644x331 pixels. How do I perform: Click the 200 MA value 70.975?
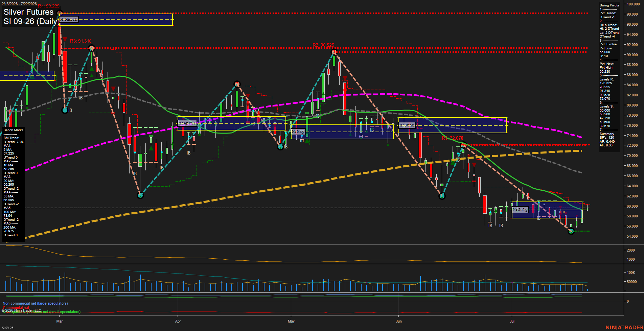point(9,231)
